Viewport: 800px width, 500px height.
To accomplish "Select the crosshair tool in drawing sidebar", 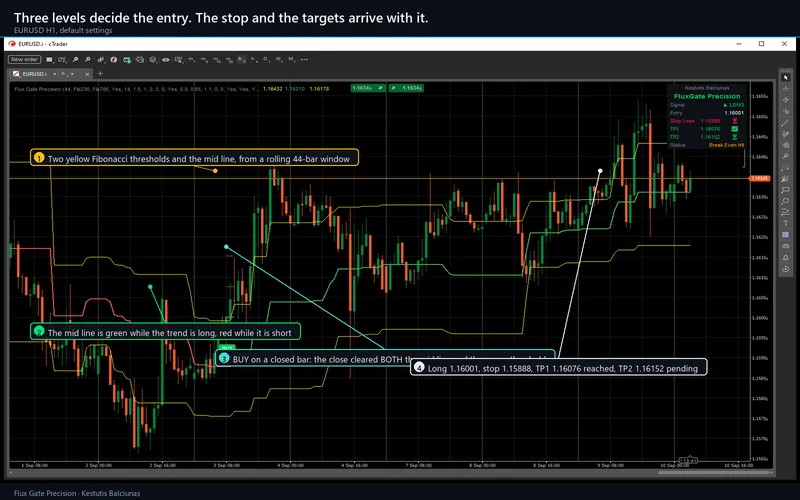I will tap(786, 88).
